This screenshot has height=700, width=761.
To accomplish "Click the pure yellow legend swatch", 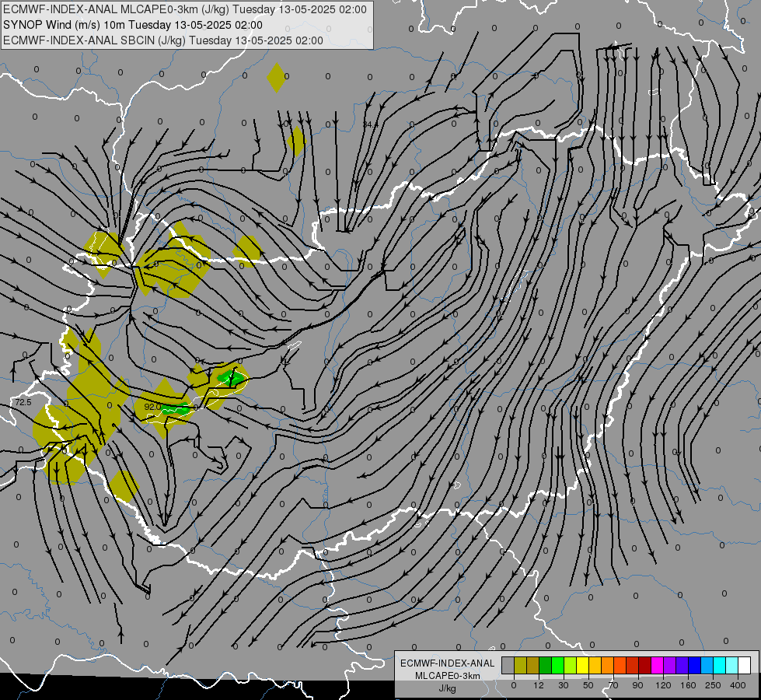I will (x=582, y=666).
